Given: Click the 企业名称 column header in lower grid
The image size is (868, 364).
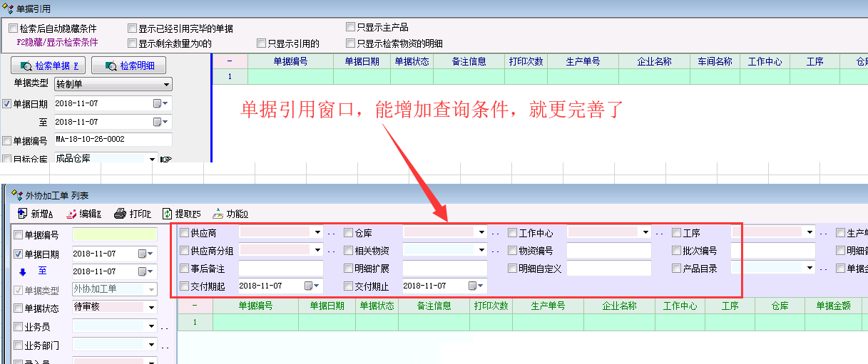Looking at the screenshot, I should 619,306.
